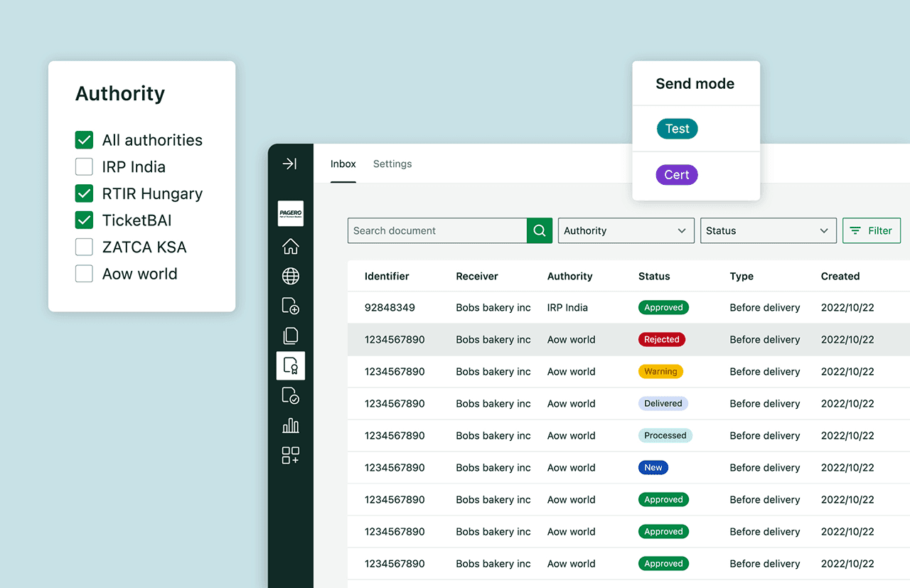Open the Authority dropdown
The image size is (910, 588).
626,230
